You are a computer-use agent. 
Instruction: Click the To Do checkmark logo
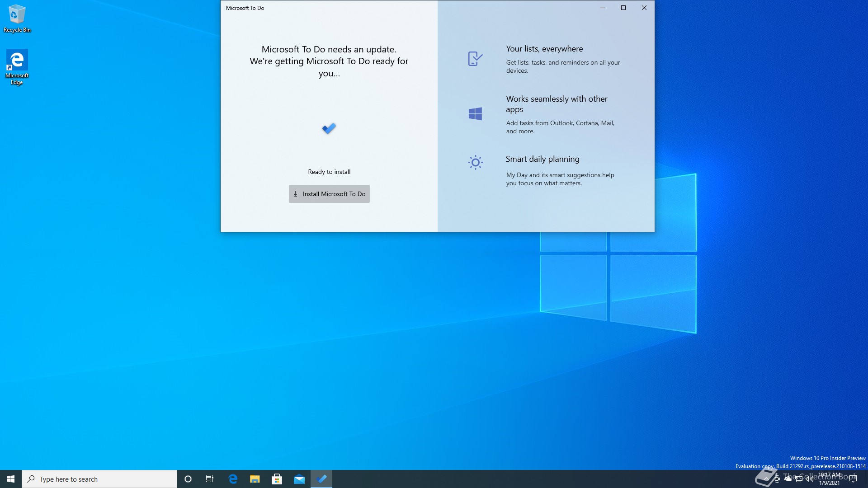pos(329,128)
